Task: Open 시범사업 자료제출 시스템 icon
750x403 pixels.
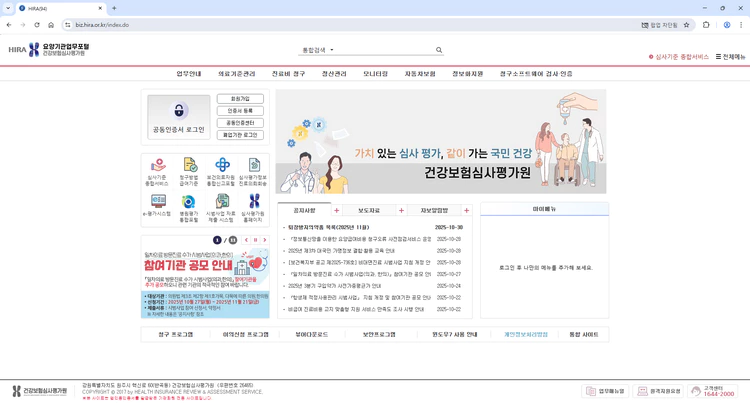Action: tap(221, 208)
